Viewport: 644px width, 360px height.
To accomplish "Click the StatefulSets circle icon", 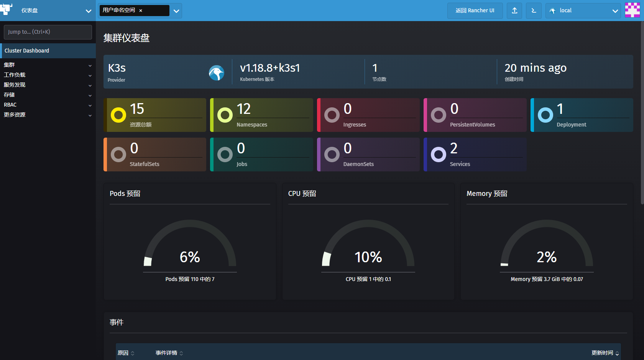I will (118, 155).
